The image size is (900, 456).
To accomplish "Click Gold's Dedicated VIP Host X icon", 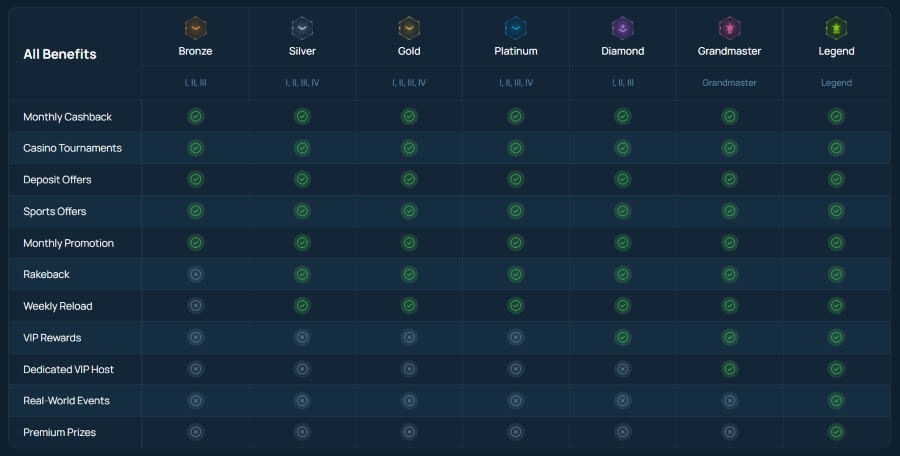I will click(409, 369).
